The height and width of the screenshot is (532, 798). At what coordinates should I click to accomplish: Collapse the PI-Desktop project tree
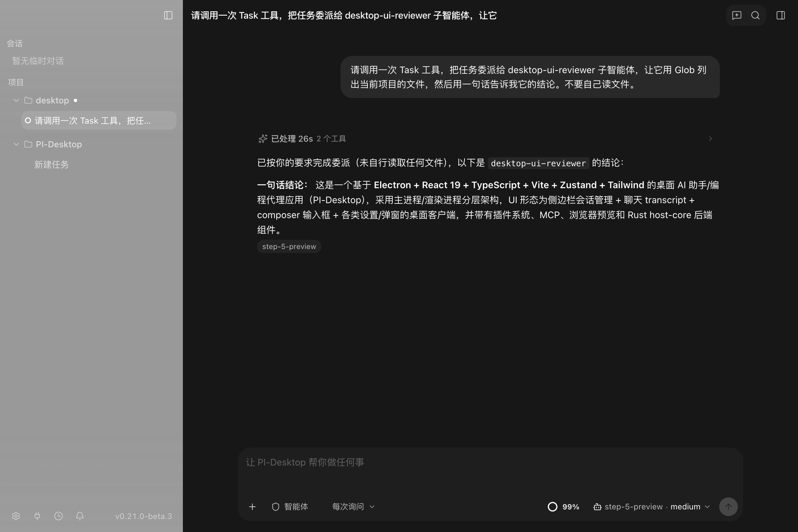pos(16,144)
